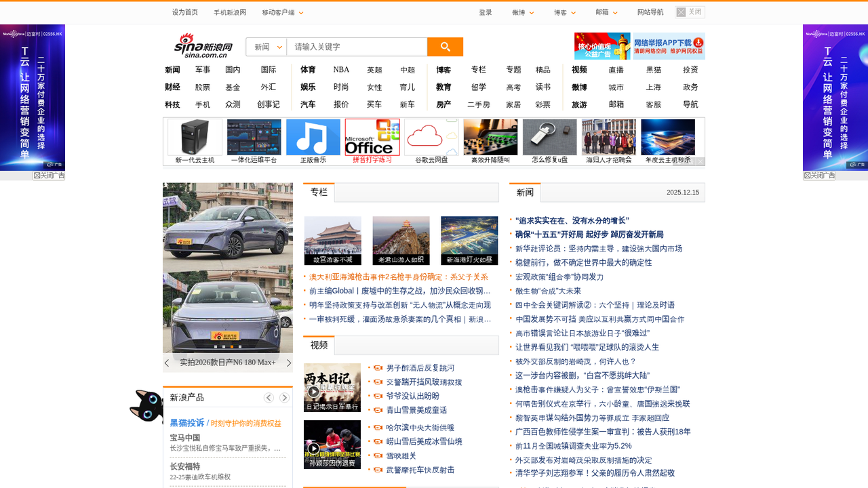Close the right side advertisement
868x488 pixels.
[x=819, y=176]
